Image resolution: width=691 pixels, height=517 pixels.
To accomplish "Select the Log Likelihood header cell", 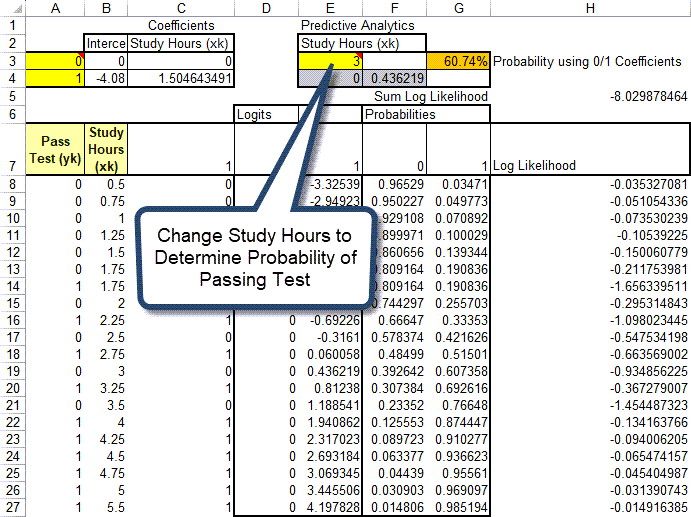I will (x=590, y=149).
